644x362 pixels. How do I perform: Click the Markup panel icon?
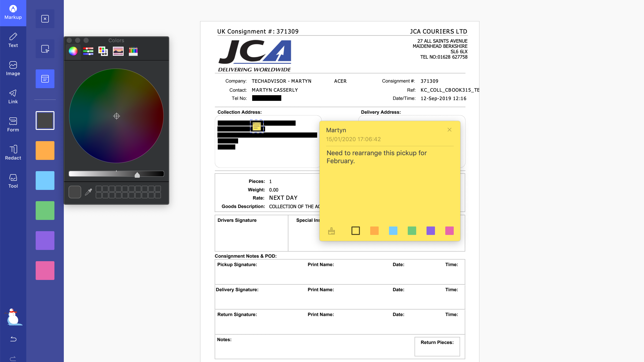13,13
